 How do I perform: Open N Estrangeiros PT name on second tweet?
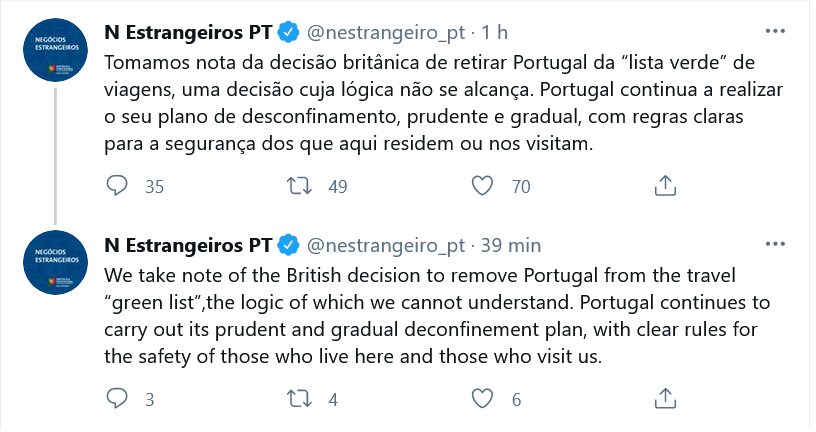click(188, 246)
